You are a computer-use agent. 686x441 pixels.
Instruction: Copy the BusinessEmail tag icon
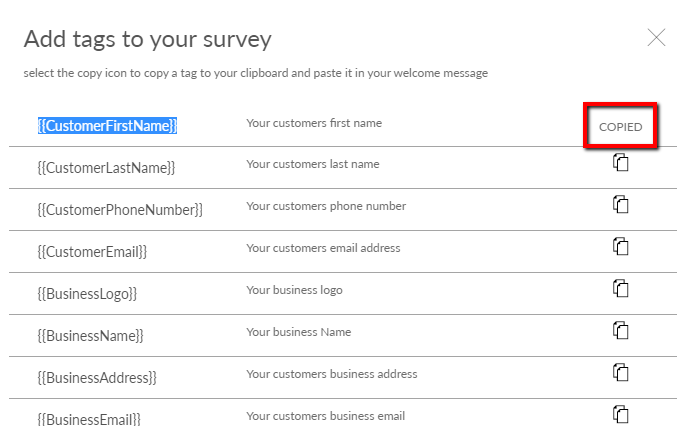click(620, 414)
